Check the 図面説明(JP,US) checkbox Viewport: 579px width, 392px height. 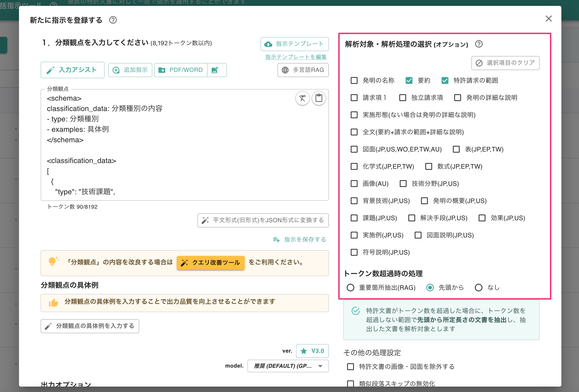[418, 235]
